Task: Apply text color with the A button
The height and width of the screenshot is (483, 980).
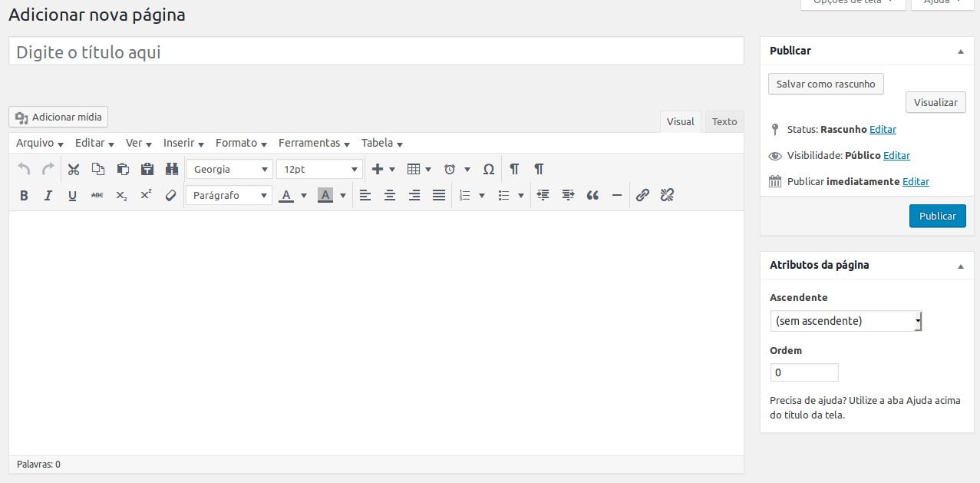Action: (286, 196)
